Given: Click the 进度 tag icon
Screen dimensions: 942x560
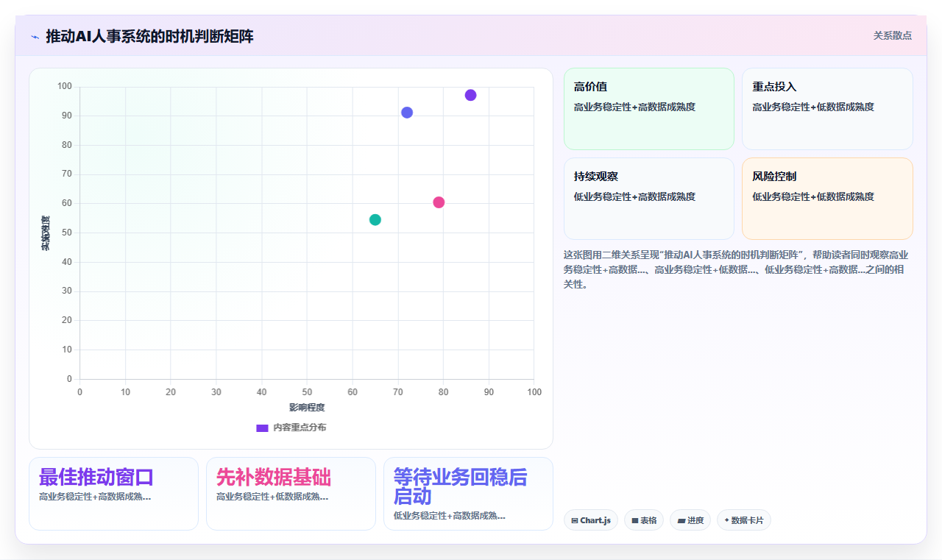Looking at the screenshot, I should coord(681,520).
